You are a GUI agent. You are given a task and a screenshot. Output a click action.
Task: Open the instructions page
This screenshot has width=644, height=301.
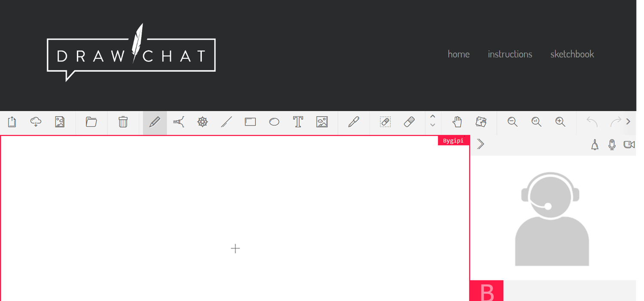[510, 54]
